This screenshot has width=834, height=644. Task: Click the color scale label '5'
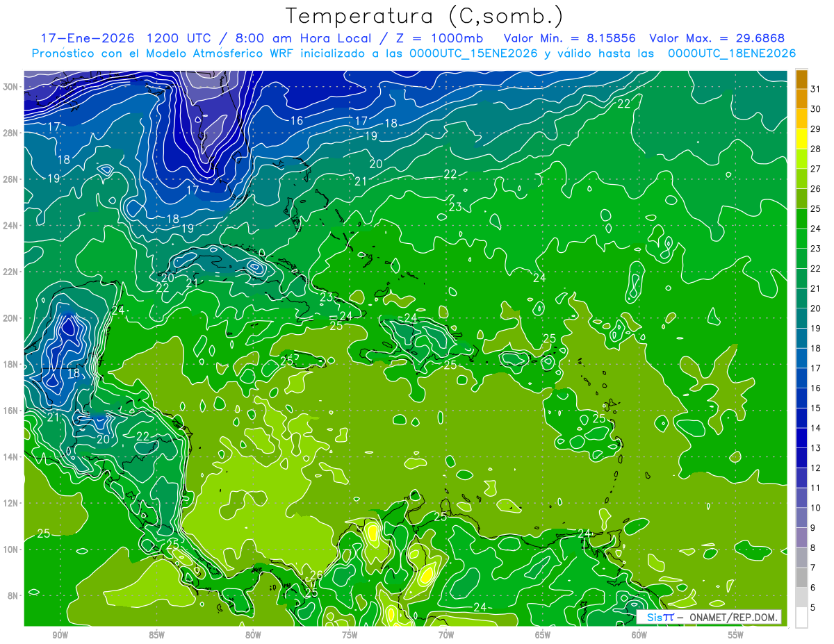point(813,607)
